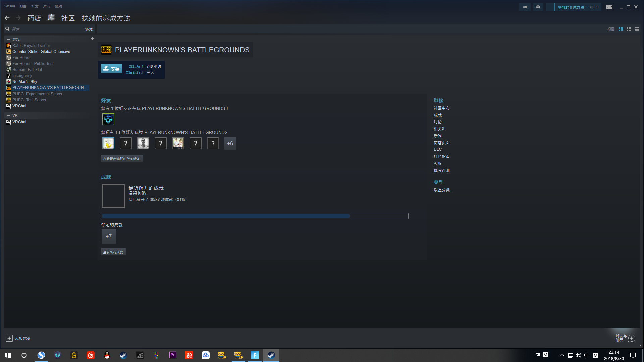The width and height of the screenshot is (644, 362).
Task: Select Human: Fall Flat in library
Action: 27,70
